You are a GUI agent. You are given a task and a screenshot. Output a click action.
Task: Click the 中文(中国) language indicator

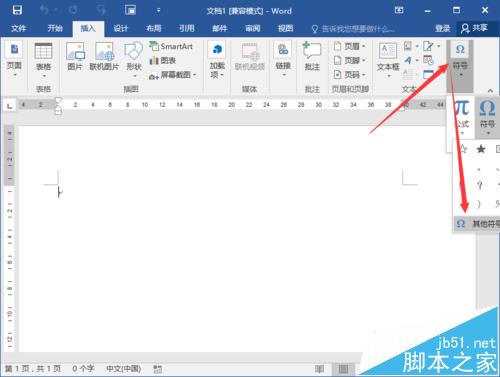tap(123, 369)
